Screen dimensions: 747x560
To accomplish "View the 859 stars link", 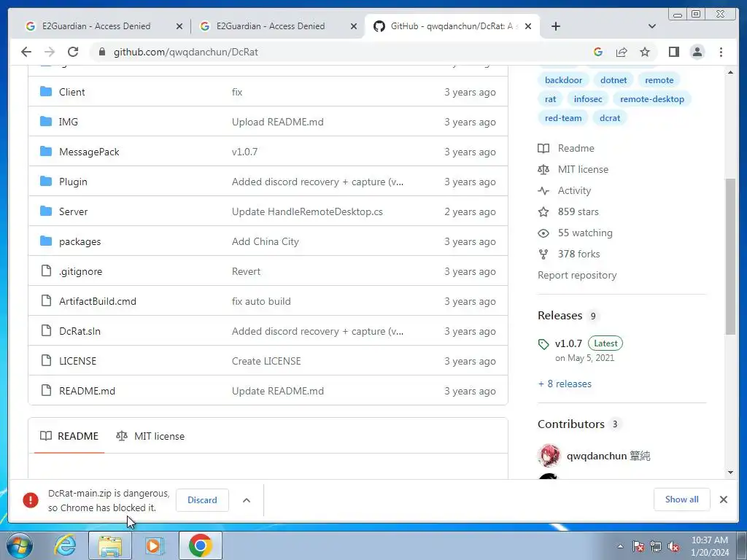I will point(568,211).
